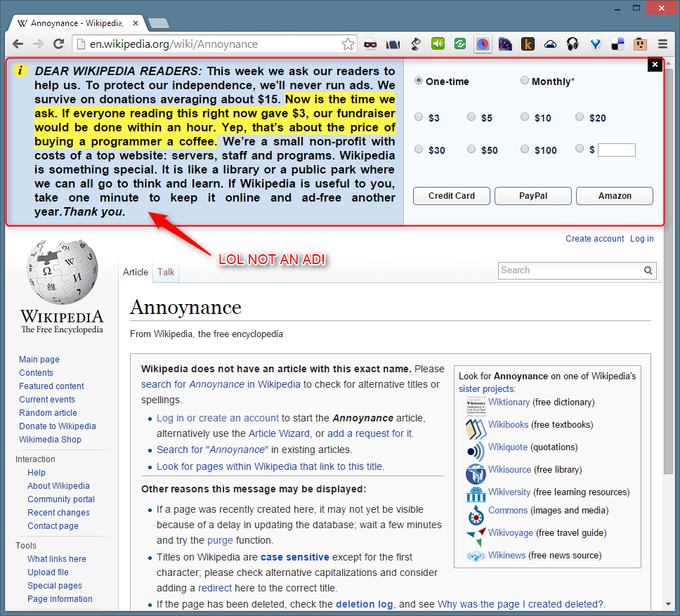Choose the $30 donation amount
This screenshot has width=680, height=616.
(419, 149)
